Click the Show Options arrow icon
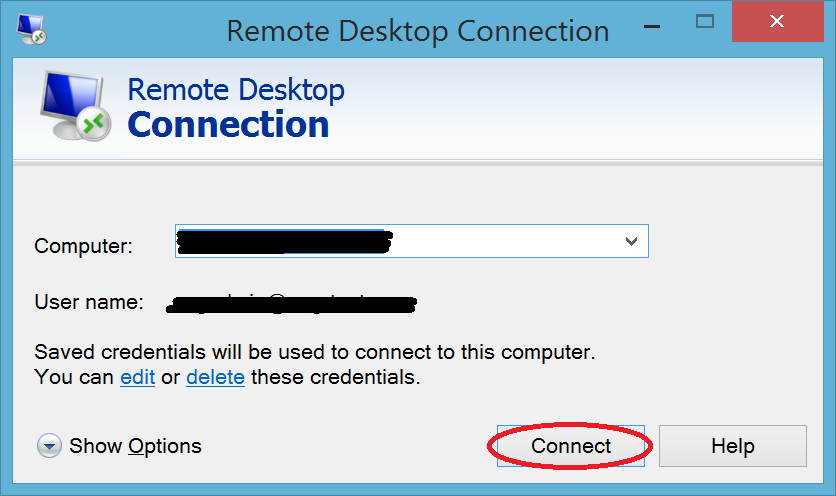The height and width of the screenshot is (496, 836). (x=49, y=446)
